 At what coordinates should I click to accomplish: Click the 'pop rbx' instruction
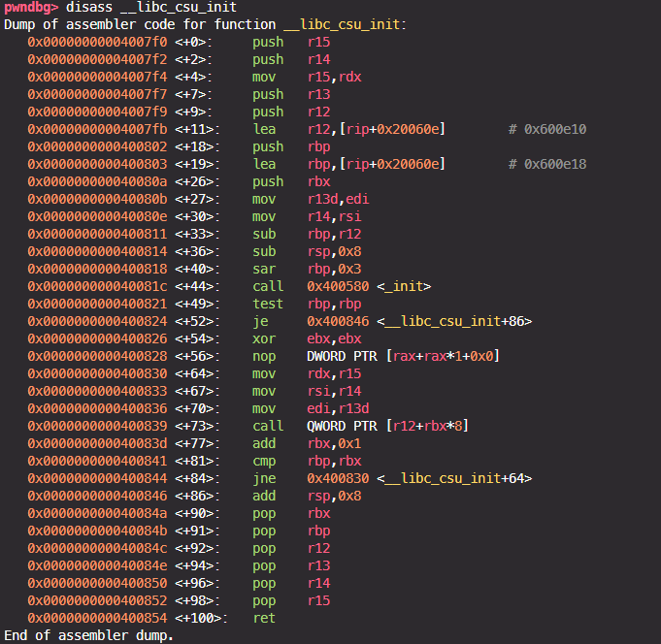pos(291,513)
